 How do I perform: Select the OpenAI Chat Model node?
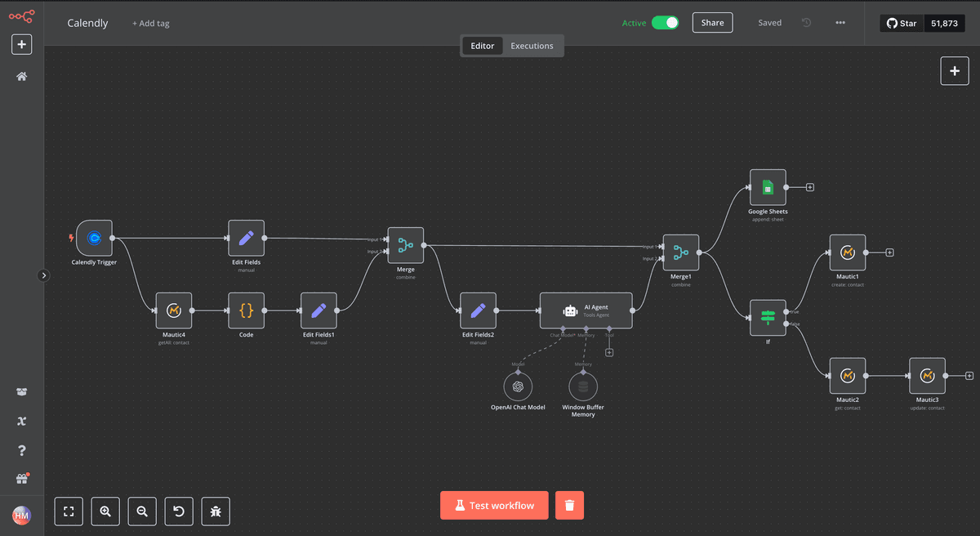pyautogui.click(x=518, y=387)
